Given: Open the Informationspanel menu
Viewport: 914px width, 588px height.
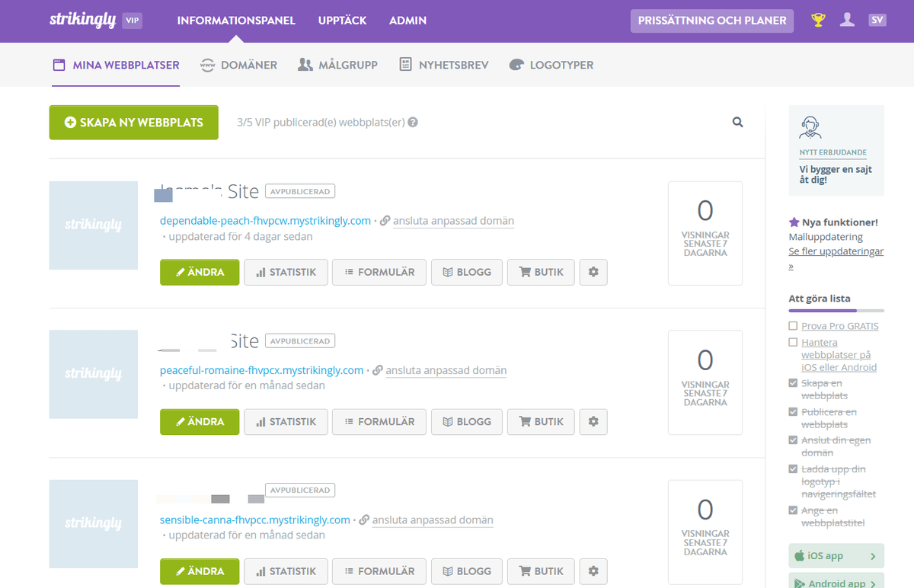Looking at the screenshot, I should click(236, 21).
